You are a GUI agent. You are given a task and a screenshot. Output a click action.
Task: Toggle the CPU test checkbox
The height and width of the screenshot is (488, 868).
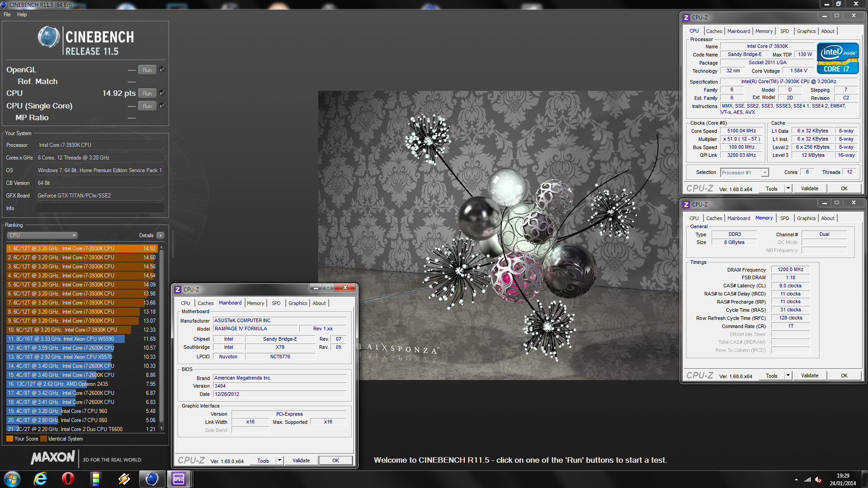pyautogui.click(x=162, y=93)
